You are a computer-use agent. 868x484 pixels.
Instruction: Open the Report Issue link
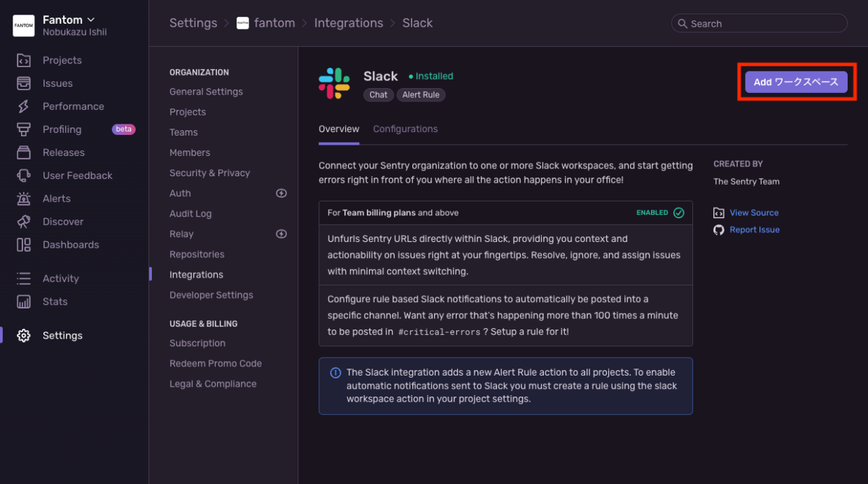[754, 229]
